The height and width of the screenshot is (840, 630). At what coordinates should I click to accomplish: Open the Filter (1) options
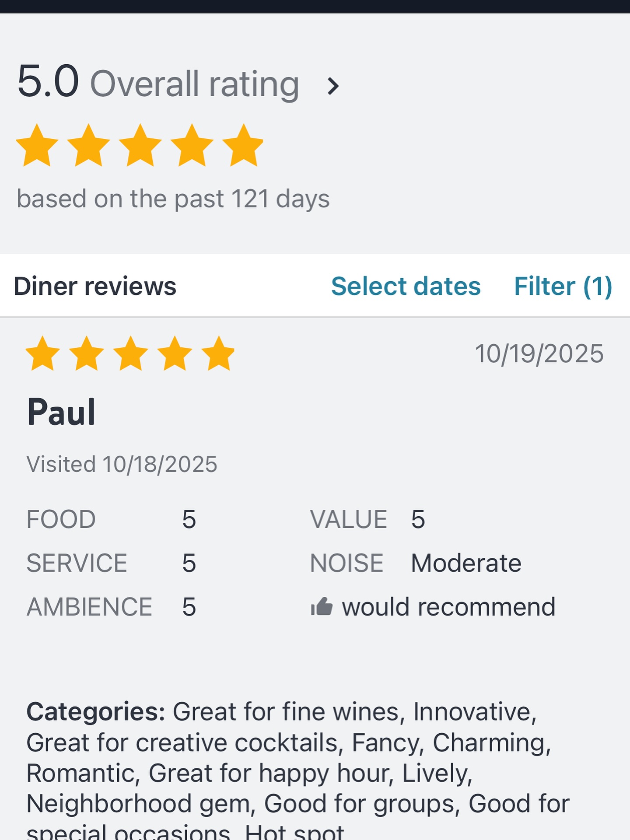click(x=563, y=286)
